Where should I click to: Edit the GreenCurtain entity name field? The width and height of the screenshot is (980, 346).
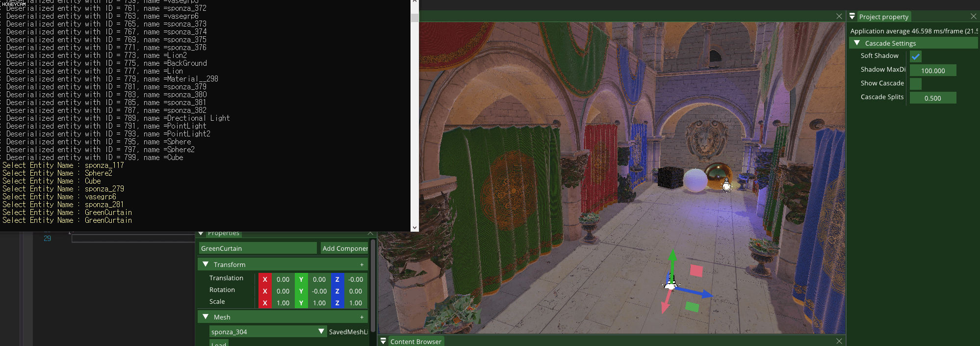click(x=258, y=248)
